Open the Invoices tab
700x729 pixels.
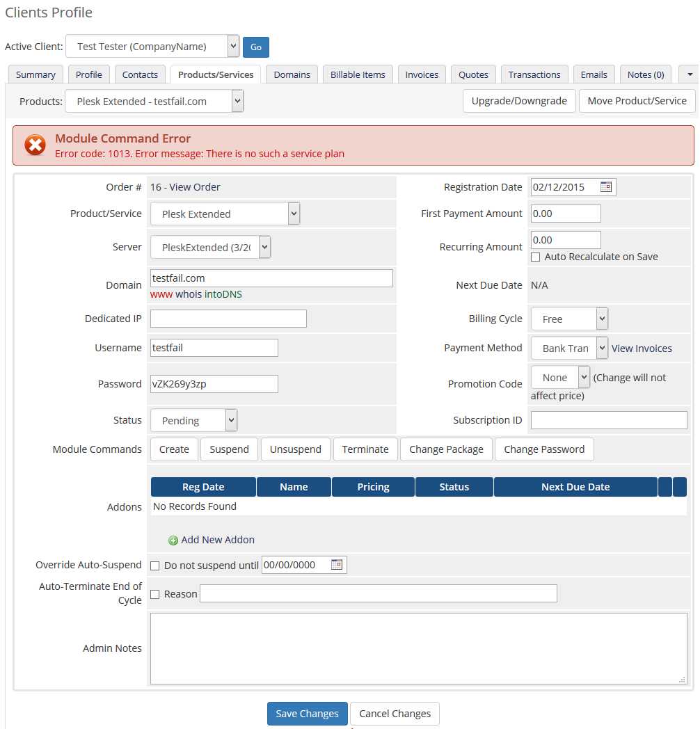[422, 74]
